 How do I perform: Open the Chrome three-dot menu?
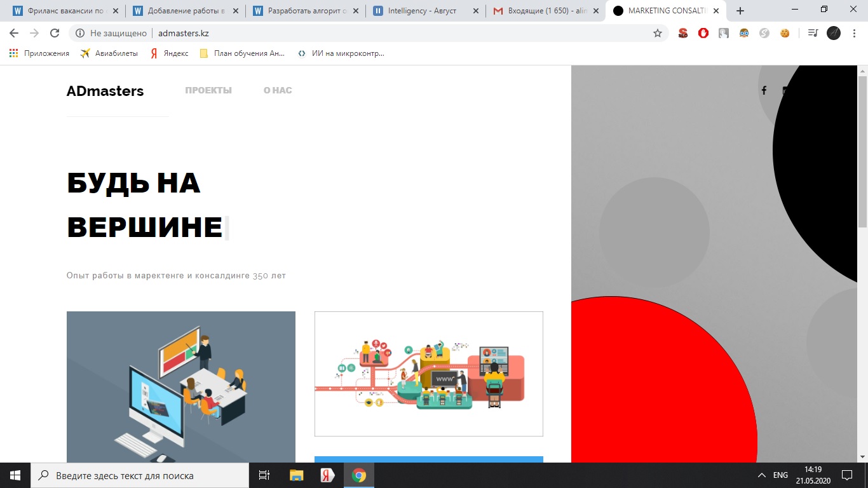pyautogui.click(x=855, y=33)
